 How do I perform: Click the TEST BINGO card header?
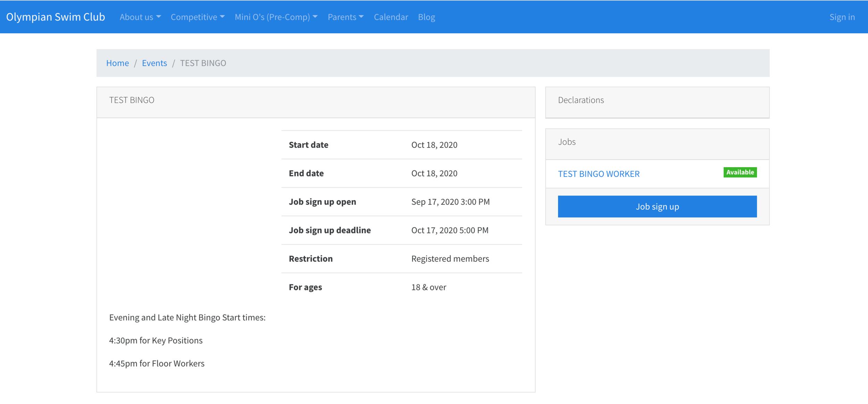pos(132,100)
